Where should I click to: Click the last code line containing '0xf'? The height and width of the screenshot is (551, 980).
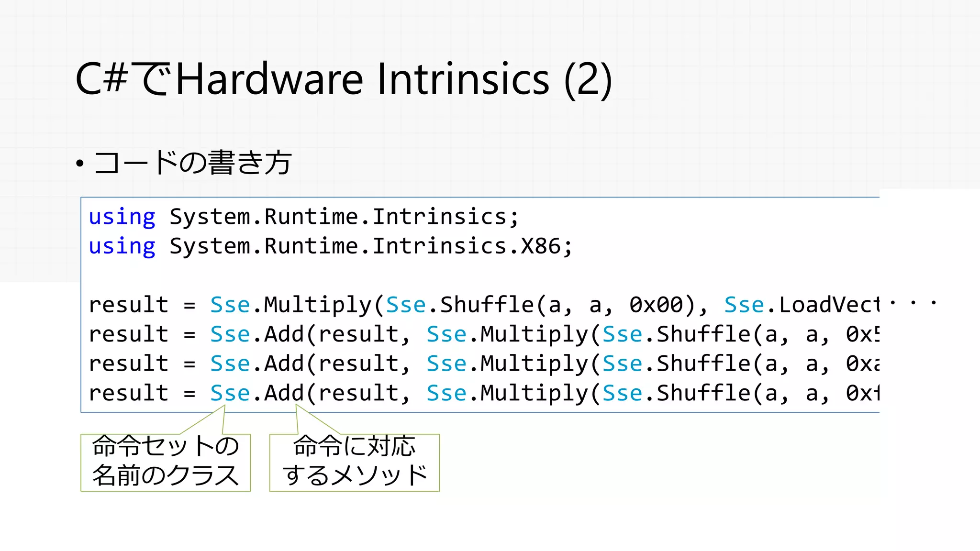[484, 393]
